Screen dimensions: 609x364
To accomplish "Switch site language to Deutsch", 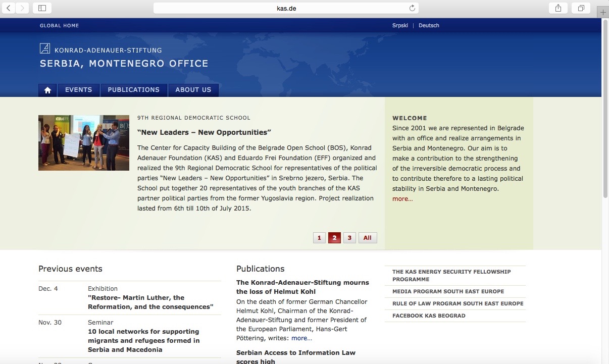I will [x=429, y=26].
